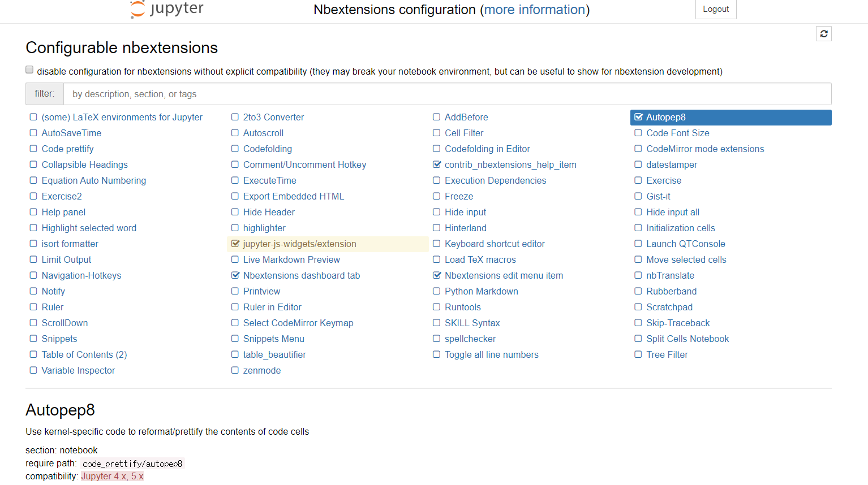Select the spellchecker extension

click(x=470, y=339)
